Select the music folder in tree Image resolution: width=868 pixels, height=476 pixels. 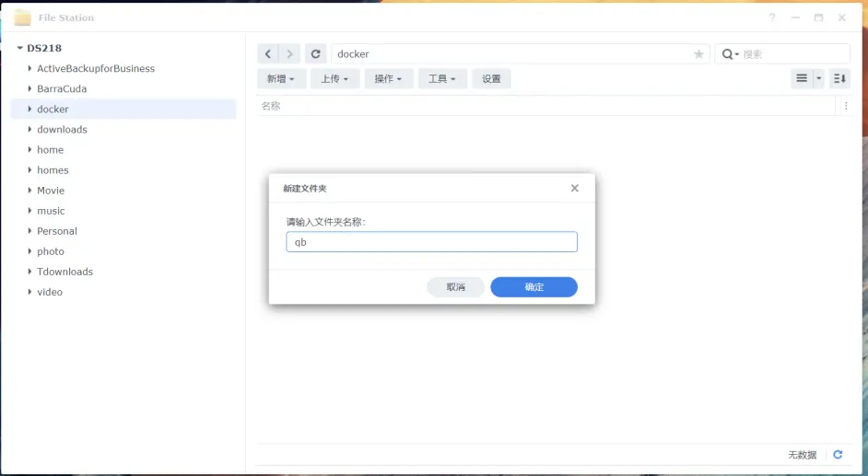coord(51,211)
